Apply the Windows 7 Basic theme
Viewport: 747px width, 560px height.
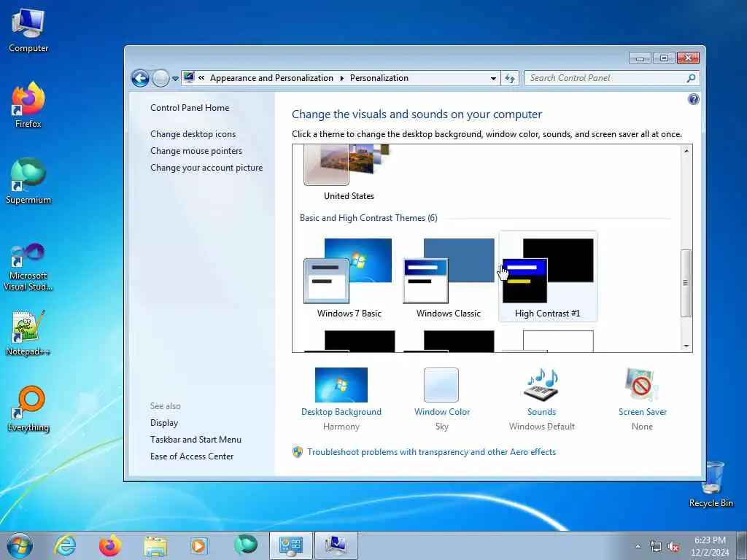tap(349, 277)
